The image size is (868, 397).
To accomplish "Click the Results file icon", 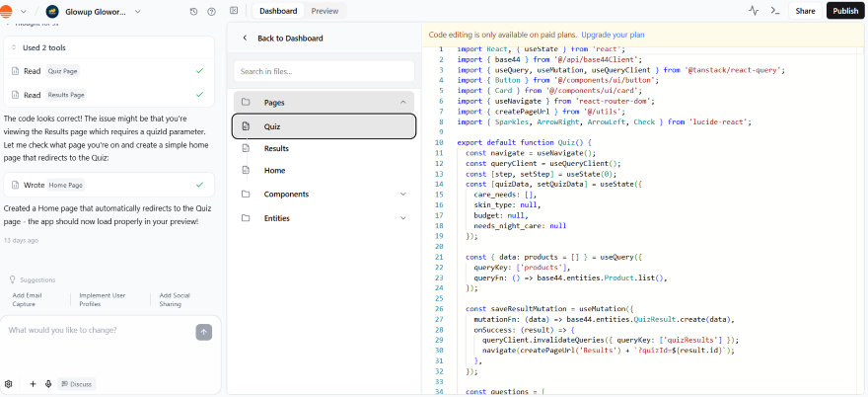I will pos(246,148).
